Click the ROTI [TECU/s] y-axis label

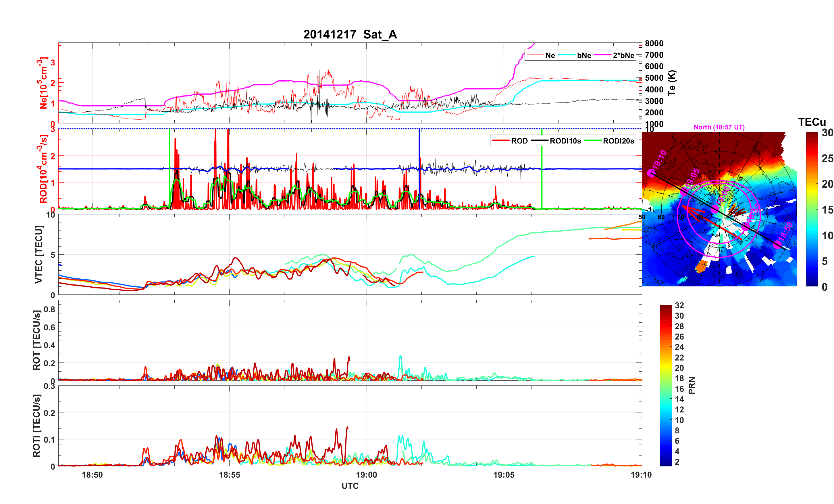tap(36, 426)
